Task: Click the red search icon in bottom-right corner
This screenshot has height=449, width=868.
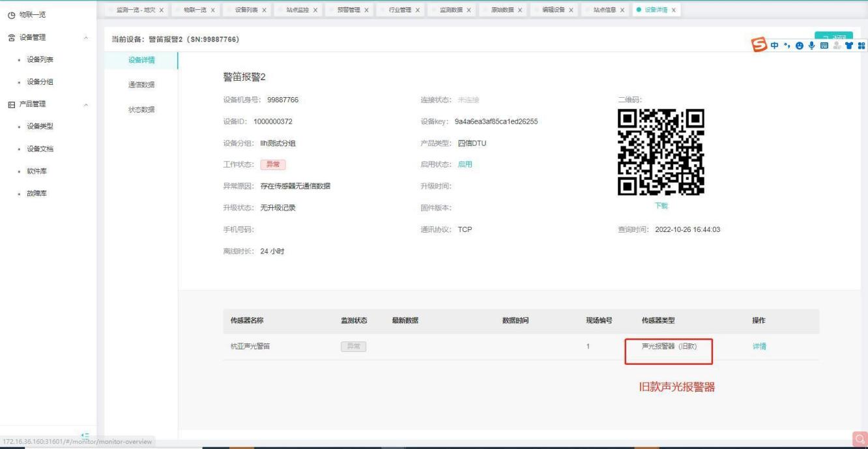Action: click(860, 440)
